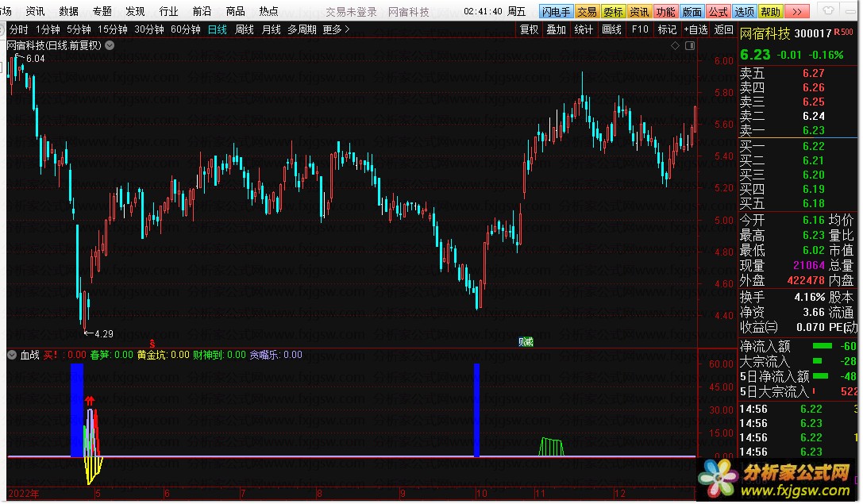Click 交易未登录 status text
The image size is (863, 504).
point(351,12)
